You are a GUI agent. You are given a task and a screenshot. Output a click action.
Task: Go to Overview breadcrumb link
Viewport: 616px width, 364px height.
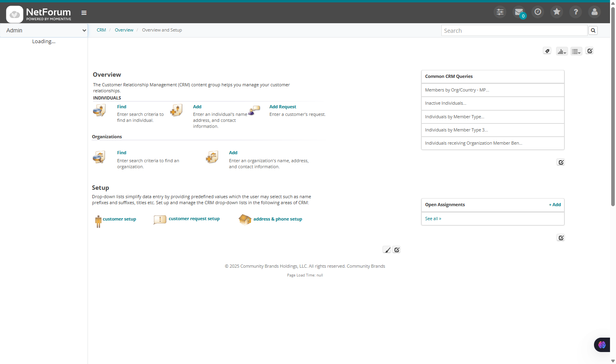[x=124, y=30]
